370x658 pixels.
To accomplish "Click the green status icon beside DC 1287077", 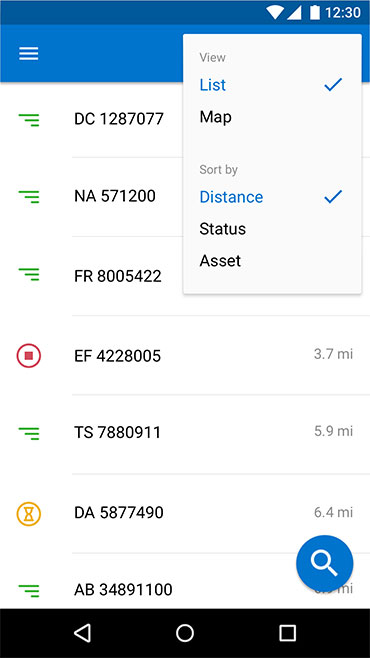I will pos(29,120).
